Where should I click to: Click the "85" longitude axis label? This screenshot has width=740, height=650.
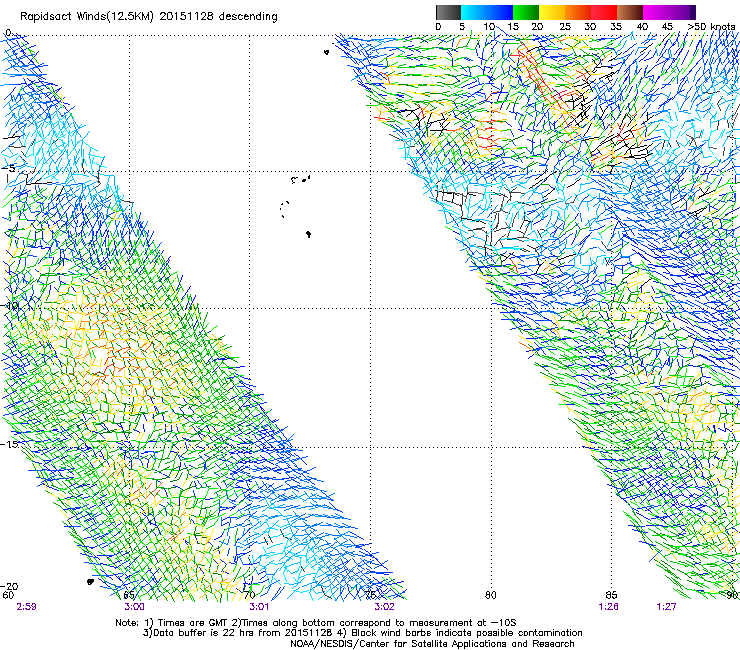611,595
